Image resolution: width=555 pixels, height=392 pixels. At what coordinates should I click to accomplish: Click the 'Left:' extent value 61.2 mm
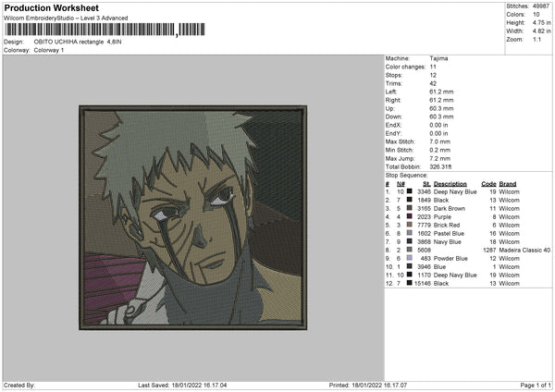tap(441, 92)
